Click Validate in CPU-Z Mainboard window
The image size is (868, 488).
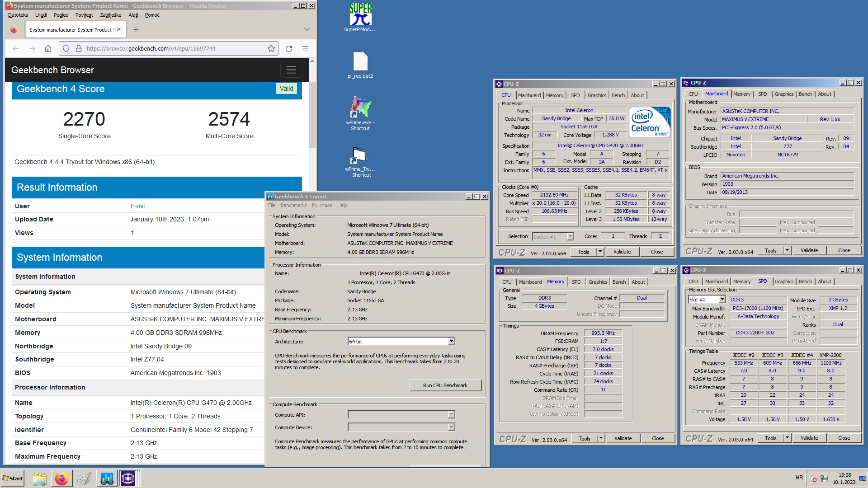coord(809,250)
